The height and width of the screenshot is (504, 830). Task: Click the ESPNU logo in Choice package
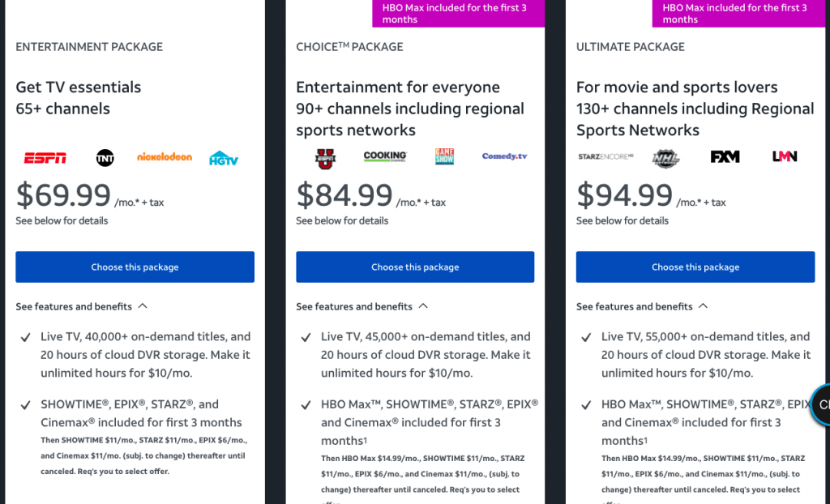tap(325, 158)
